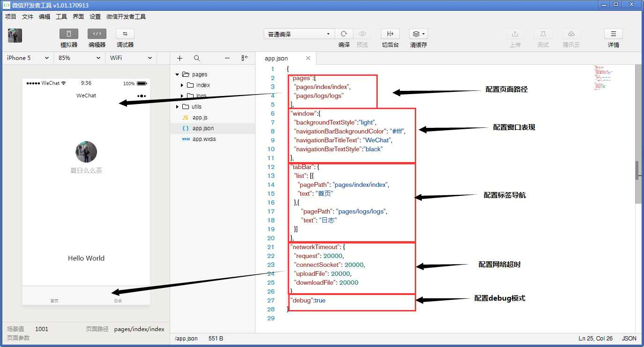Select the index folder
Image resolution: width=644 pixels, height=347 pixels.
tap(203, 85)
